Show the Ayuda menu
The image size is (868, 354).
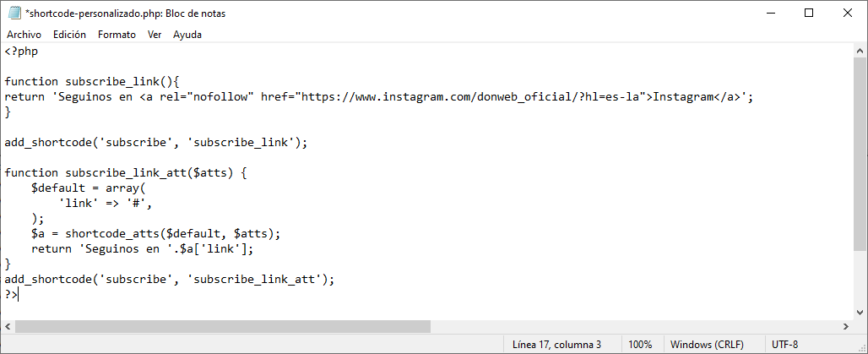point(187,35)
